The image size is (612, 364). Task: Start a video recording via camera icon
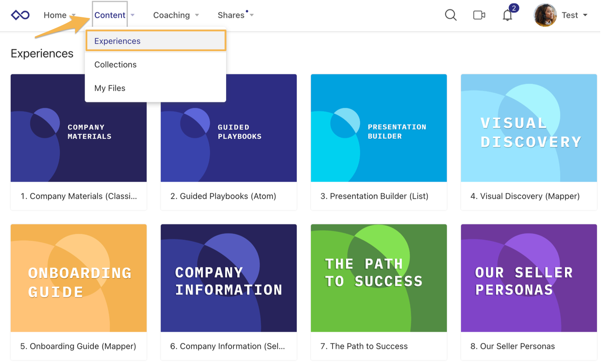[x=479, y=15]
